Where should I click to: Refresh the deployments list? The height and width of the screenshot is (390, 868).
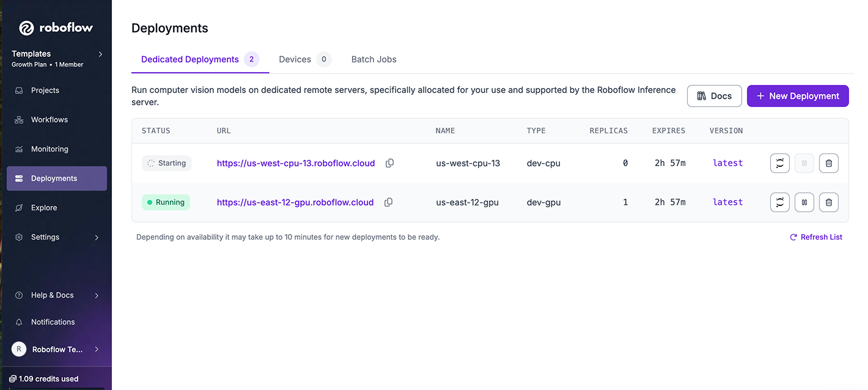(815, 237)
